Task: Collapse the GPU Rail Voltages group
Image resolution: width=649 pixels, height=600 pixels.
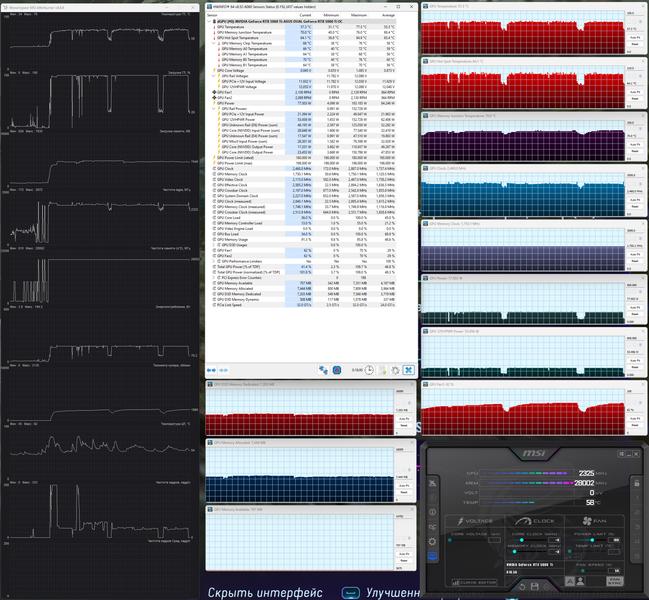Action: [x=214, y=76]
